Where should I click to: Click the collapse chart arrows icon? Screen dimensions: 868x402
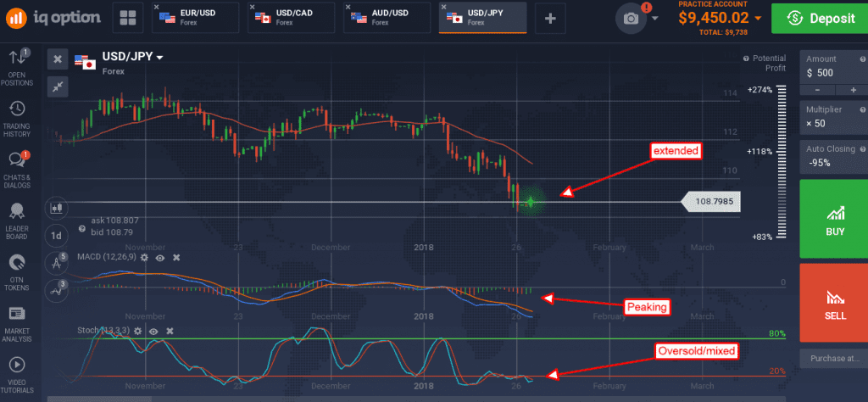(x=58, y=86)
